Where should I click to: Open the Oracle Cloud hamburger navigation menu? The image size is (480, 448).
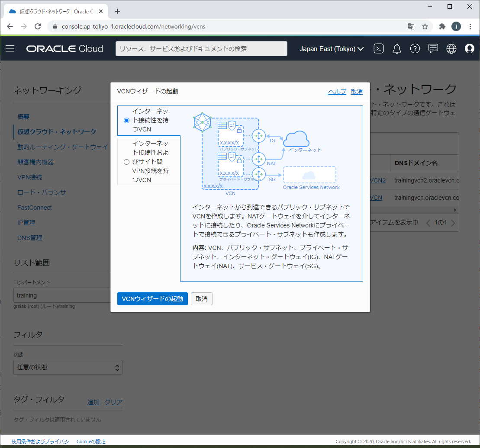pyautogui.click(x=10, y=48)
